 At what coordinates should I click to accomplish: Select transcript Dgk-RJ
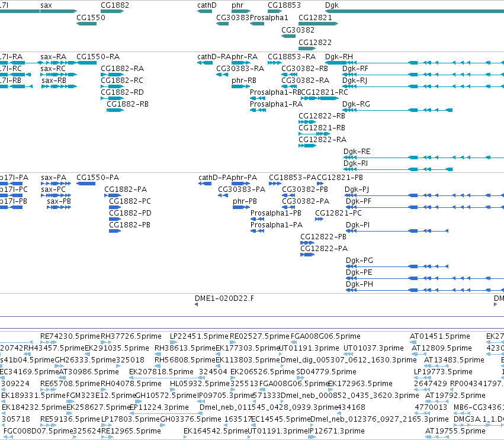click(x=355, y=81)
